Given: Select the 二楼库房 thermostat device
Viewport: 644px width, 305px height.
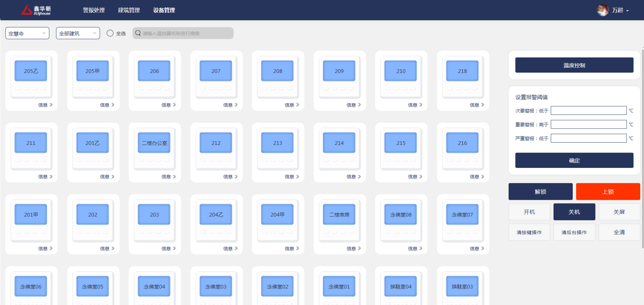Looking at the screenshot, I should [339, 215].
